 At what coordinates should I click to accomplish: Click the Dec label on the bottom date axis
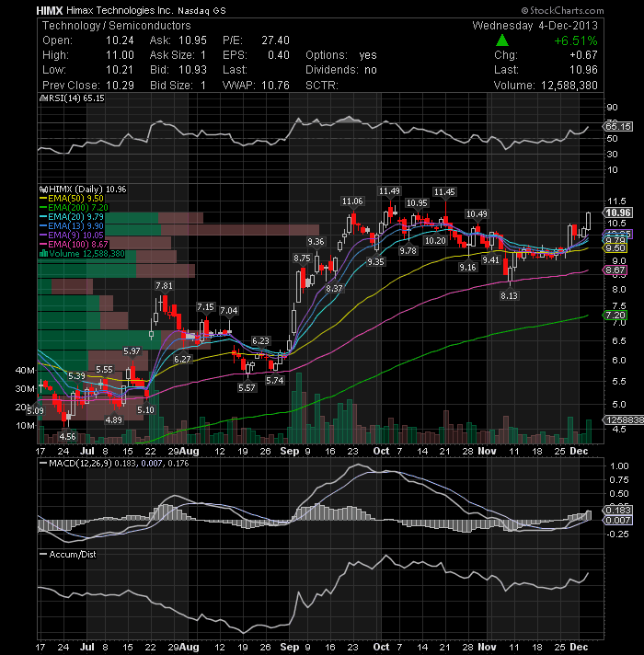point(579,647)
